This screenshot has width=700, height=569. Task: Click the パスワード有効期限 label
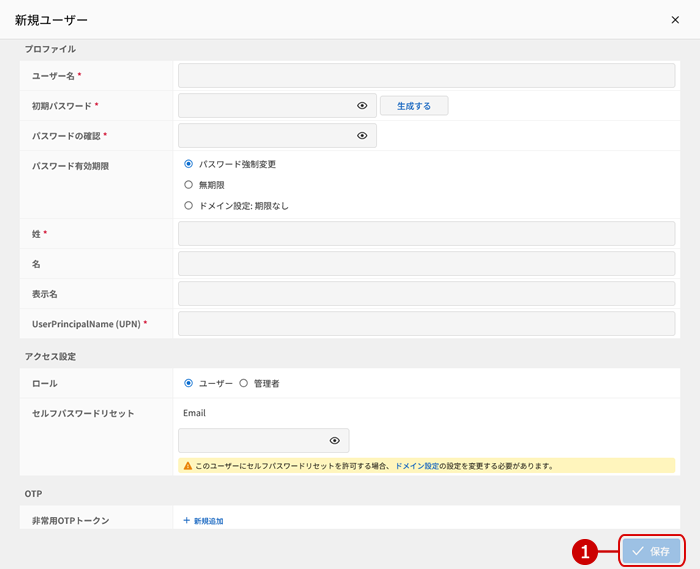click(71, 166)
